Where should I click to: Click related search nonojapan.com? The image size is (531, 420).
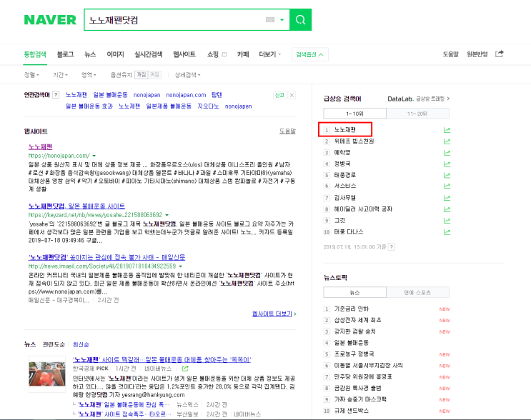pyautogui.click(x=186, y=95)
